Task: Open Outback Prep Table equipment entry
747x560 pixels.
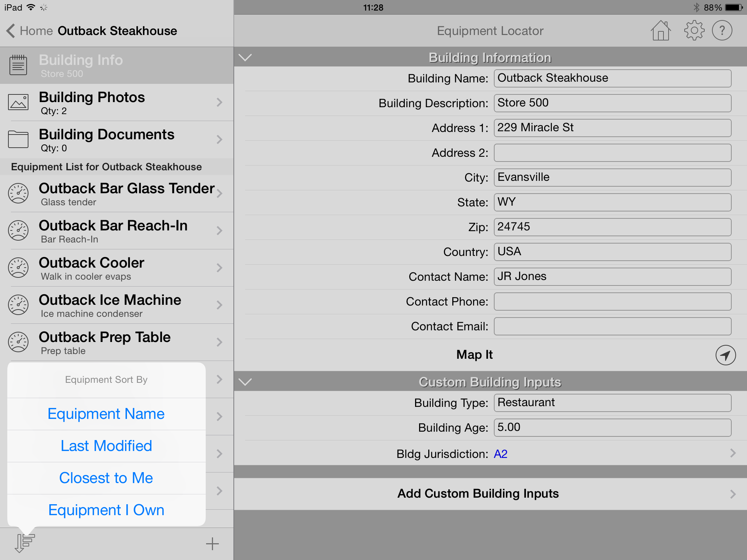Action: (117, 342)
